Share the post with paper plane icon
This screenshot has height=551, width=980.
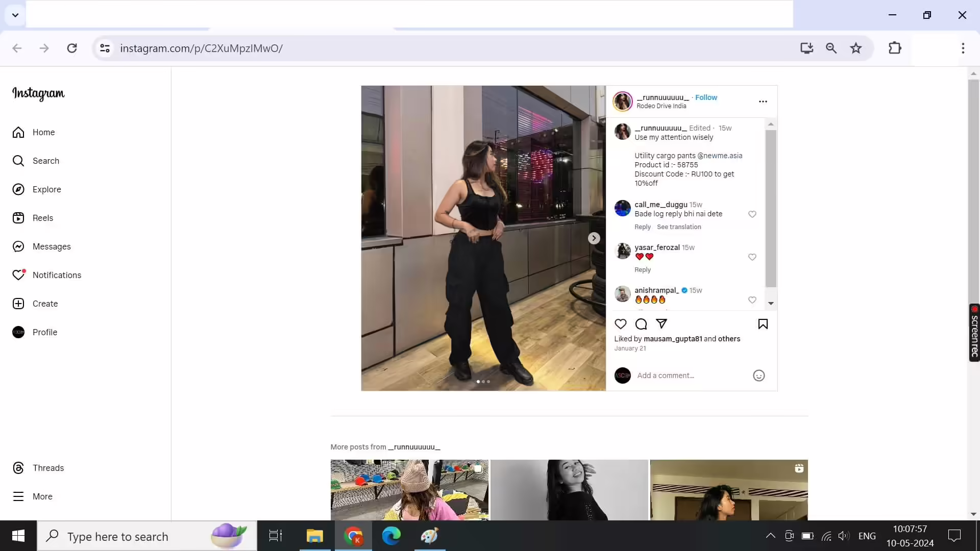[661, 324]
